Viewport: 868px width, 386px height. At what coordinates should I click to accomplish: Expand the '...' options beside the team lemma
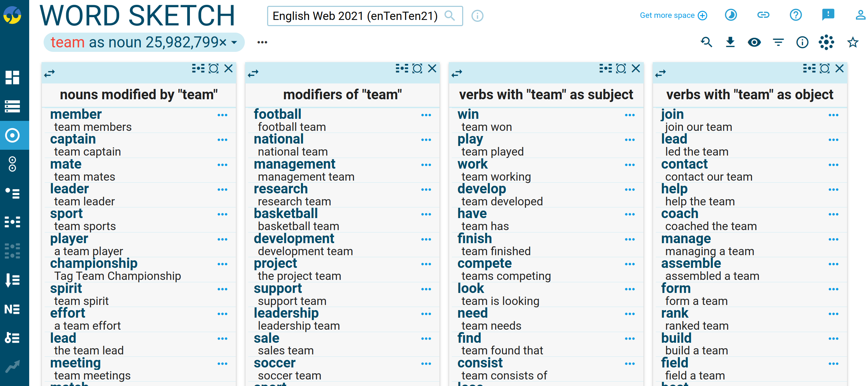262,42
